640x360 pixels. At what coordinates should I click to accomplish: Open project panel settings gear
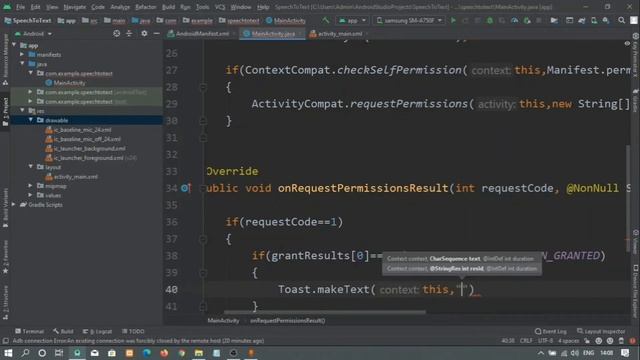pos(144,33)
